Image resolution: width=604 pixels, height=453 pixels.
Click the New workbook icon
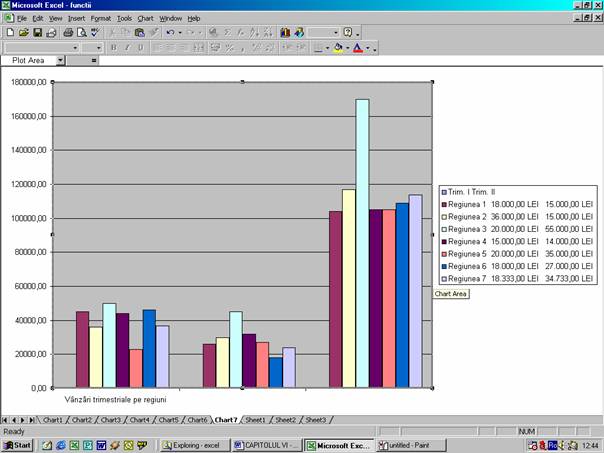coord(9,32)
